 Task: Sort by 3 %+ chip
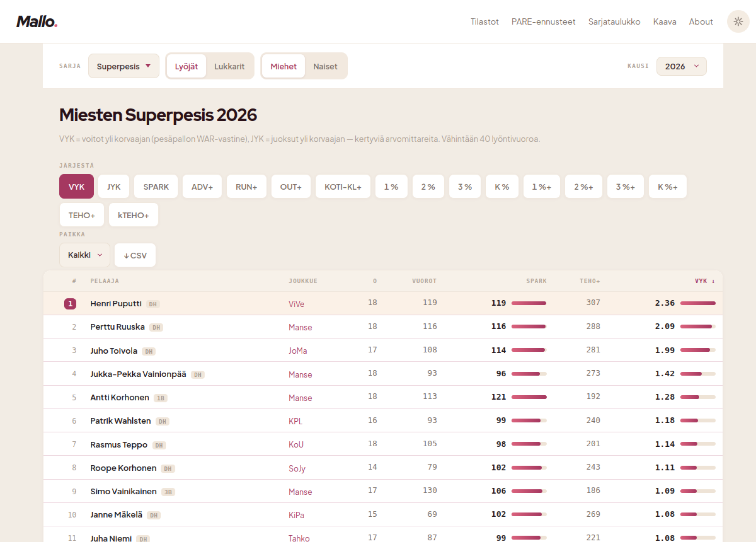(625, 186)
